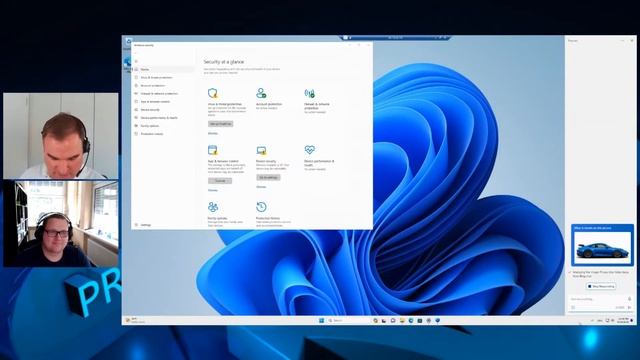
Task: Open File Explorer from the taskbar
Action: 402,320
